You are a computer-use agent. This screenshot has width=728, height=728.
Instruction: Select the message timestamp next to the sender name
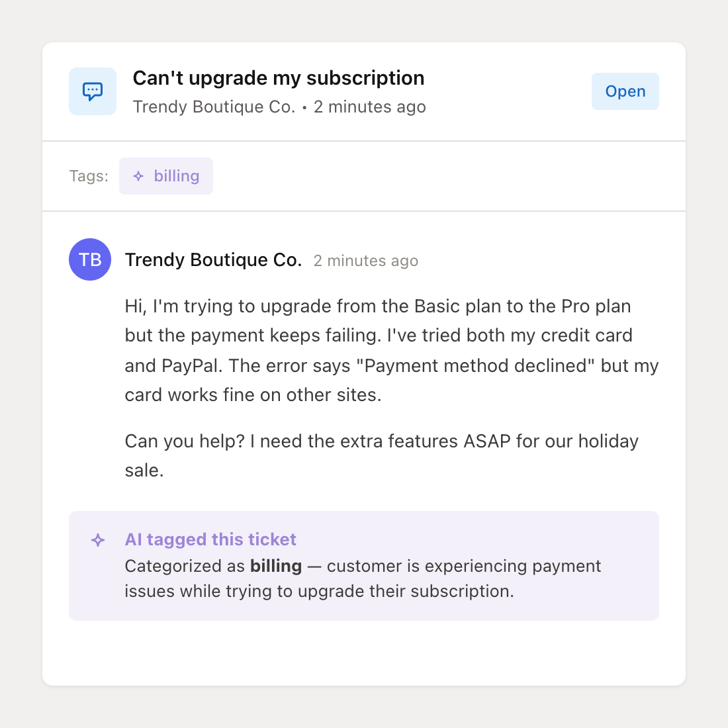365,261
